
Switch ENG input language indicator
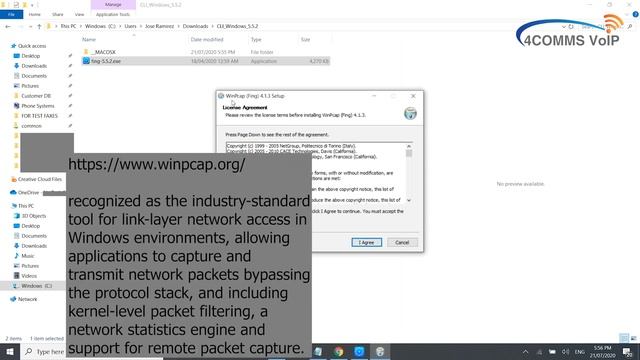580,351
